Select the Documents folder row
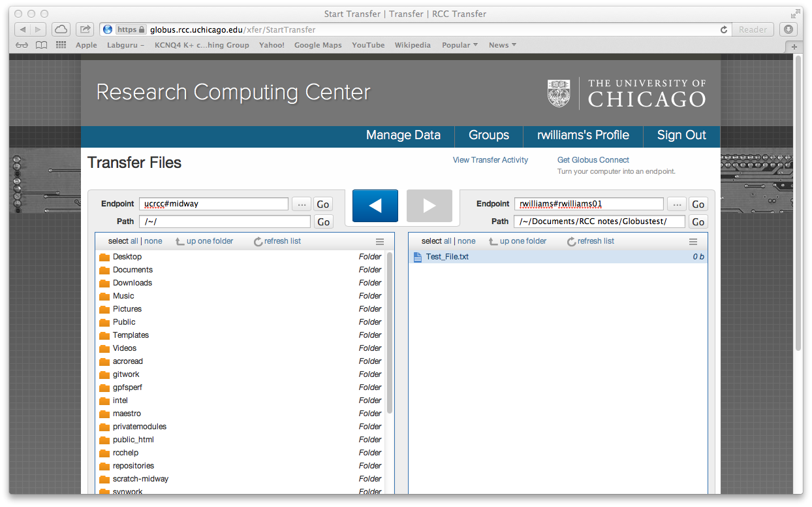 tap(240, 270)
